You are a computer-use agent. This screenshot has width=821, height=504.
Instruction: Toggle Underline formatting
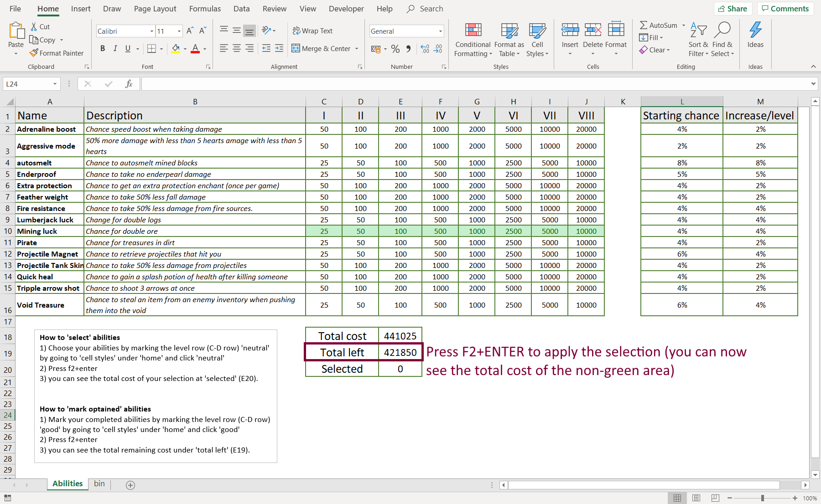click(x=128, y=48)
